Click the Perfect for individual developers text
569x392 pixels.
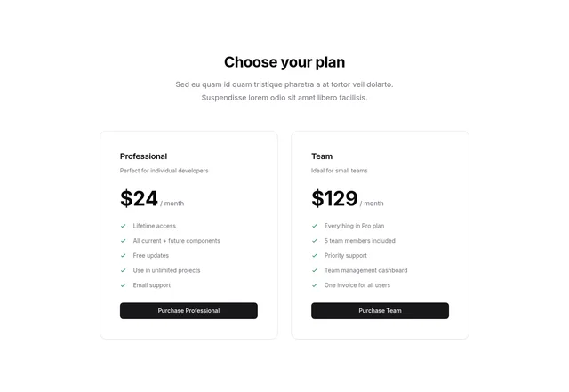tap(164, 171)
